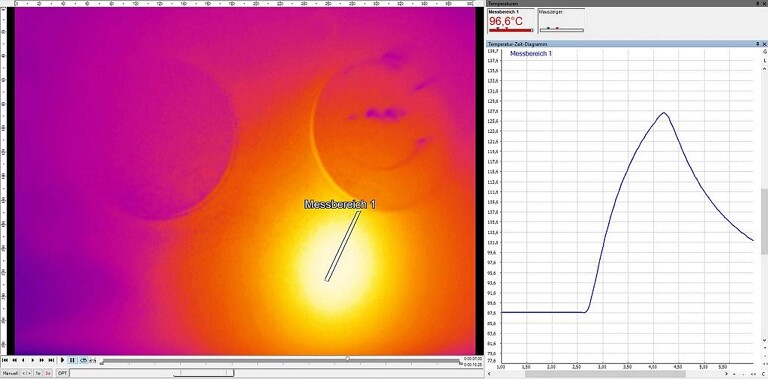Click the Mauszeiger temperature box
The height and width of the screenshot is (379, 768).
[561, 20]
